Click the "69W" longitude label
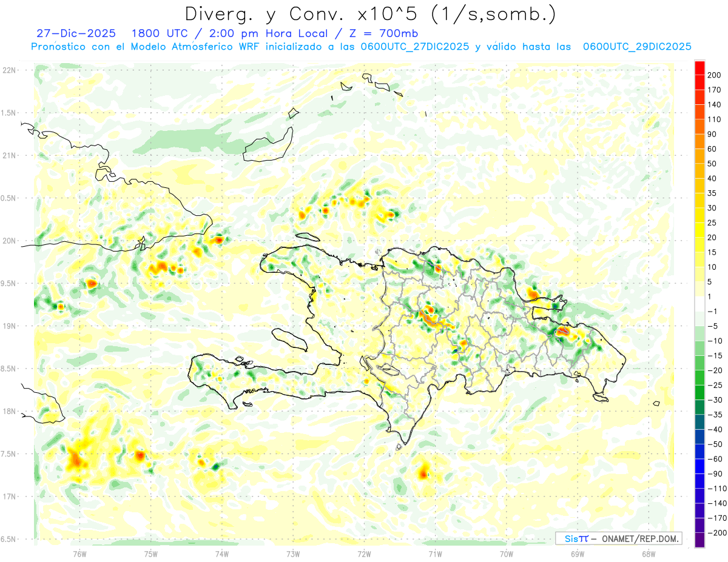728x562 pixels. [578, 553]
